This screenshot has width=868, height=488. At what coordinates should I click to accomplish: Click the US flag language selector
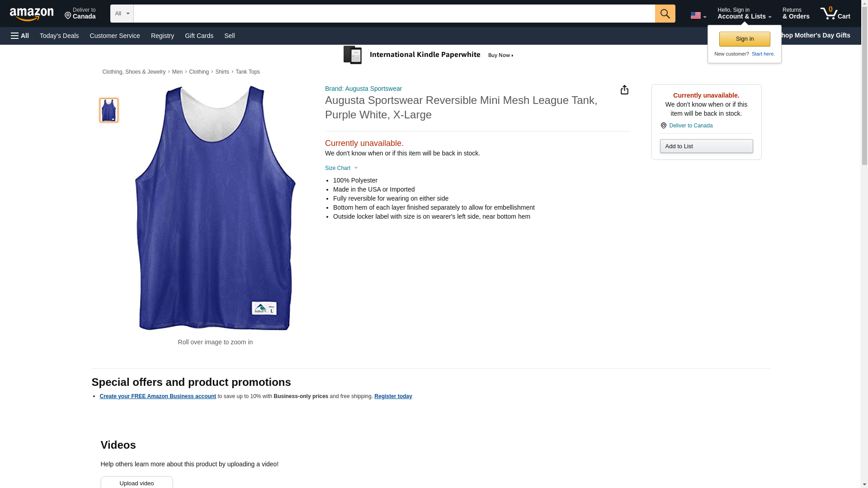click(698, 15)
